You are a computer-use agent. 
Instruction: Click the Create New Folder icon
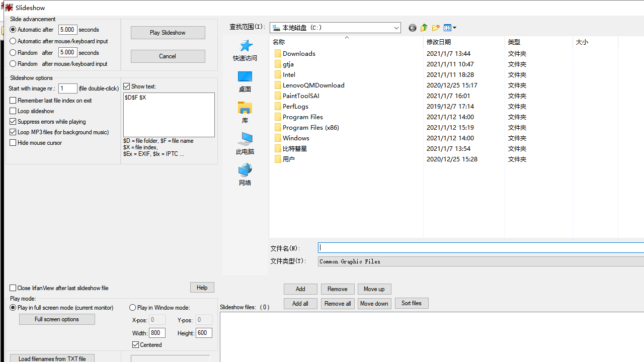click(436, 28)
